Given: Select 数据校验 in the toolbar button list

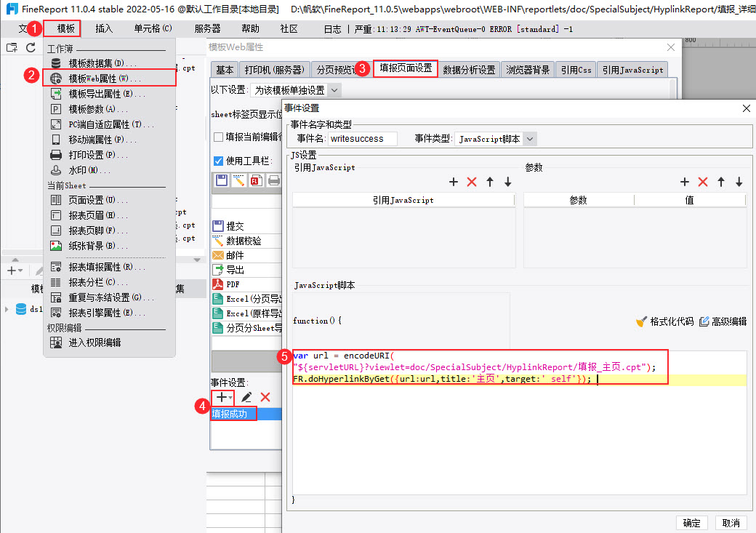Looking at the screenshot, I should click(x=246, y=240).
